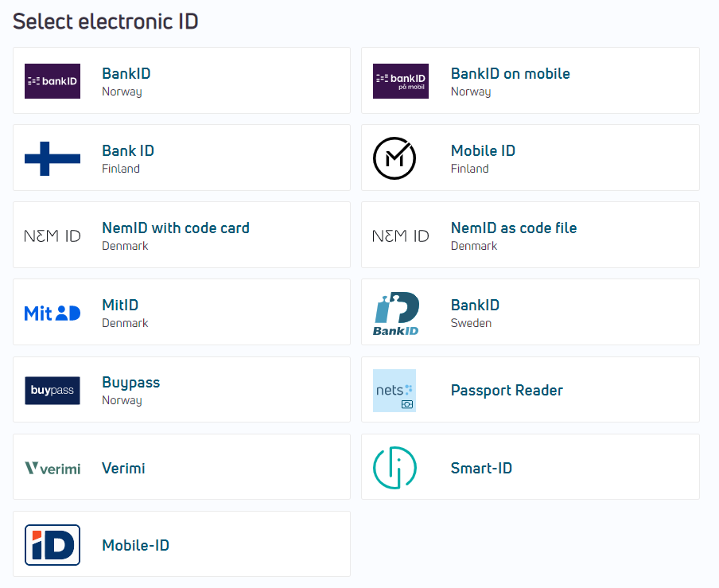The height and width of the screenshot is (588, 719).
Task: Click the NEM ID logo for code file
Action: click(x=401, y=236)
